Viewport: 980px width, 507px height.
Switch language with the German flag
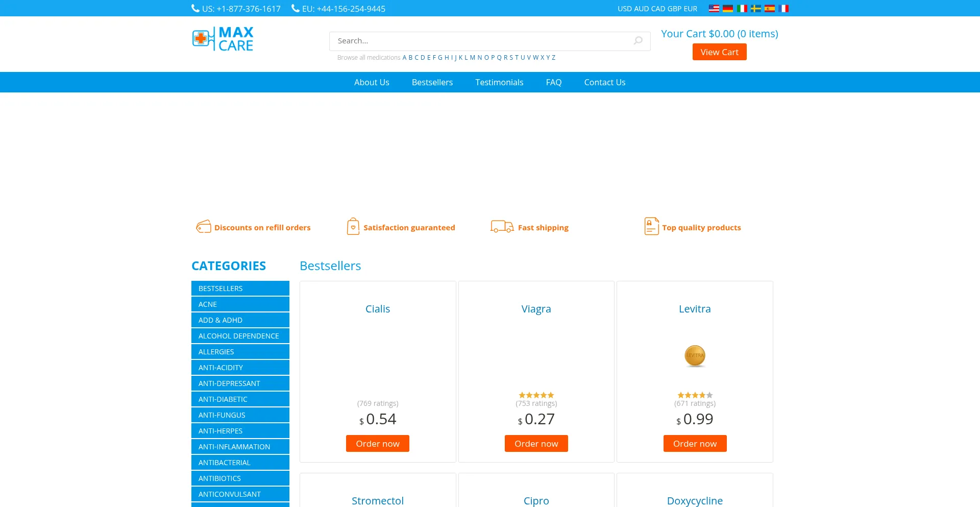(728, 9)
